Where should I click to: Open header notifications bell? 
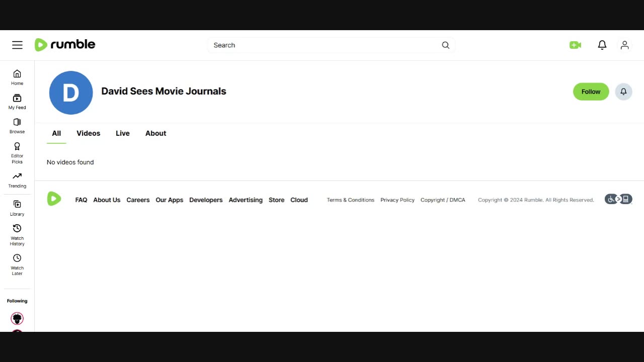(602, 45)
